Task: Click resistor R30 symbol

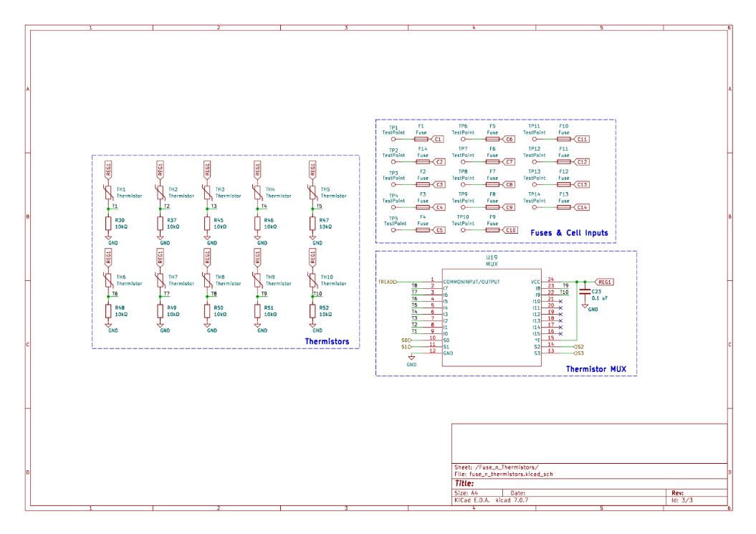Action: pos(108,224)
